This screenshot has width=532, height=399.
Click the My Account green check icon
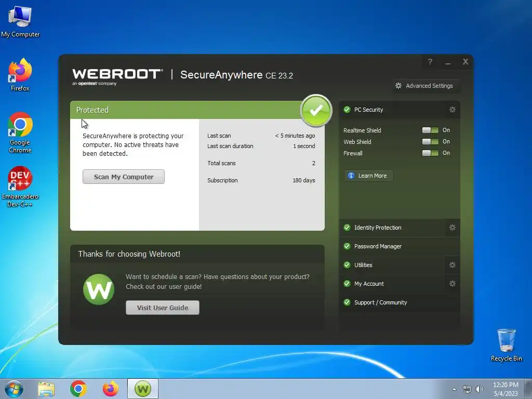(x=347, y=284)
